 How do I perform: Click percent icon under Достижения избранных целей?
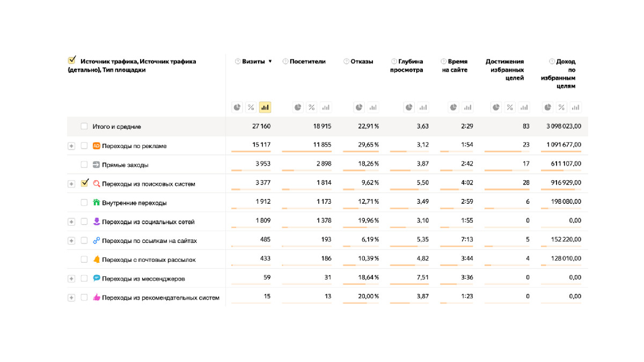510,108
